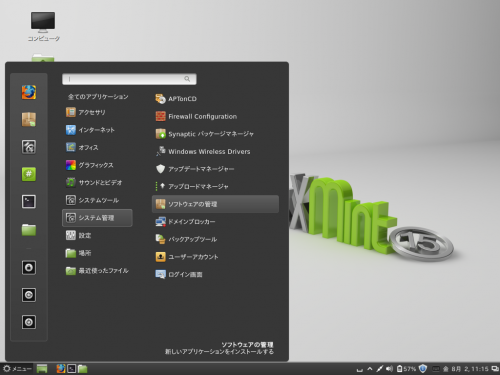Select the 設定 category

click(x=97, y=236)
